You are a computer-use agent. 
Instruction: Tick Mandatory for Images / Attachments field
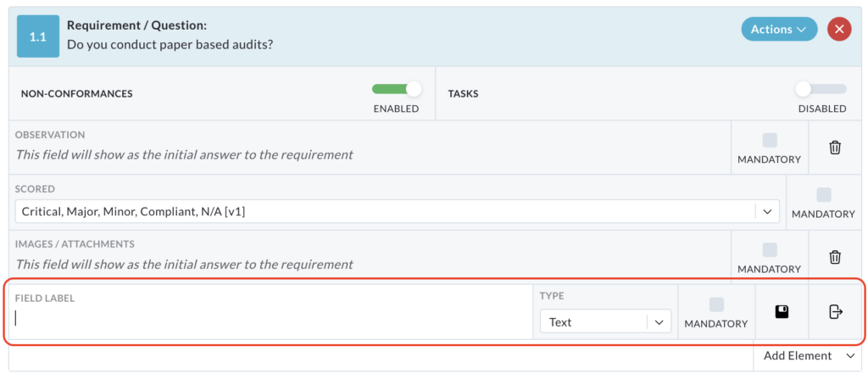click(x=770, y=250)
